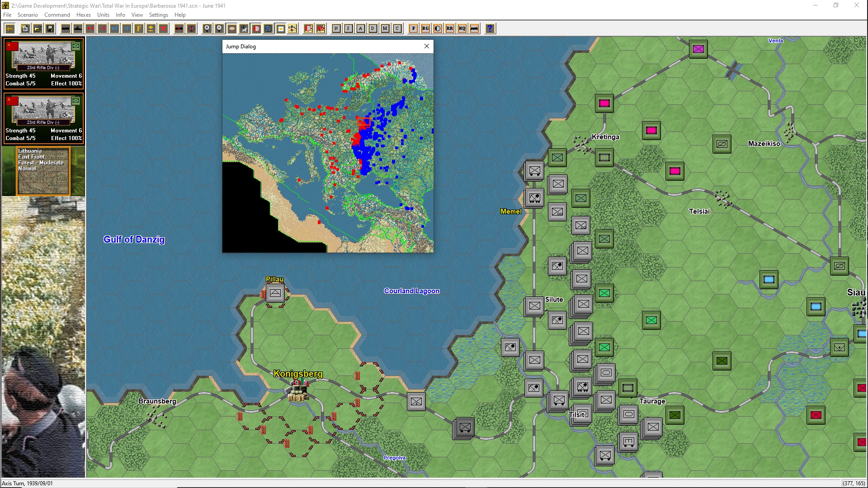The width and height of the screenshot is (868, 488).
Task: Click the M toolbar button
Action: [385, 28]
